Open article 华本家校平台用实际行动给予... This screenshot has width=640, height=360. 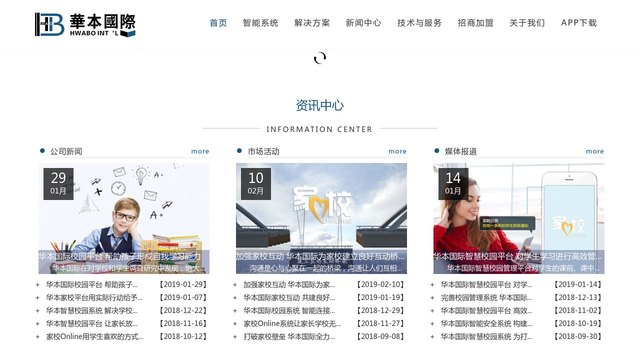94,298
